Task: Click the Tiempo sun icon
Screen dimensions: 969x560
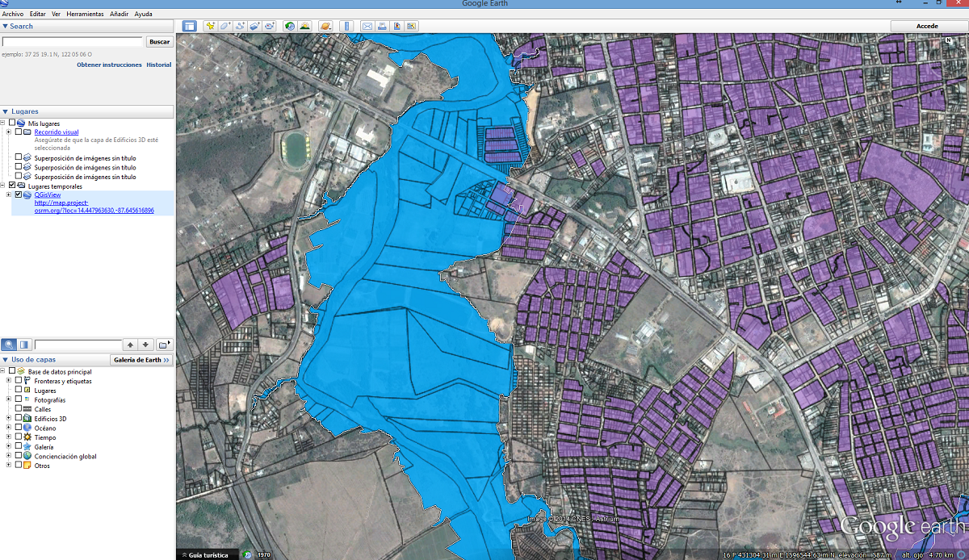Action: (27, 437)
